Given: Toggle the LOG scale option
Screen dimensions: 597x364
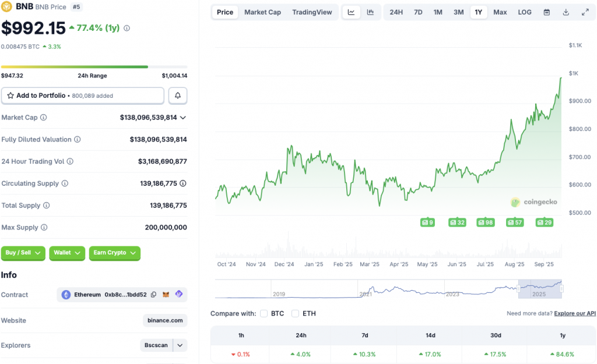Looking at the screenshot, I should (525, 12).
